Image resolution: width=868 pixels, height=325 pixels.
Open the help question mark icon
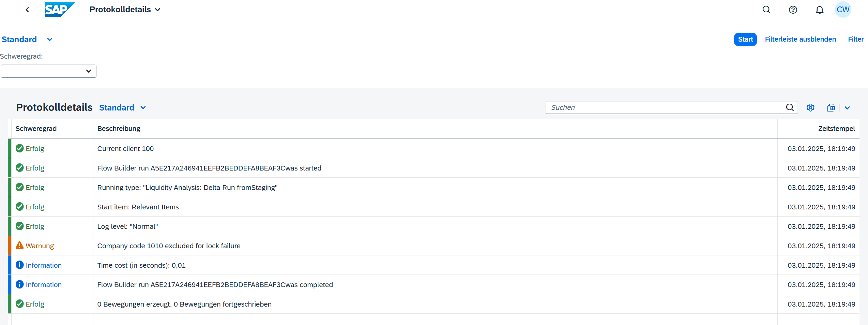[x=793, y=10]
